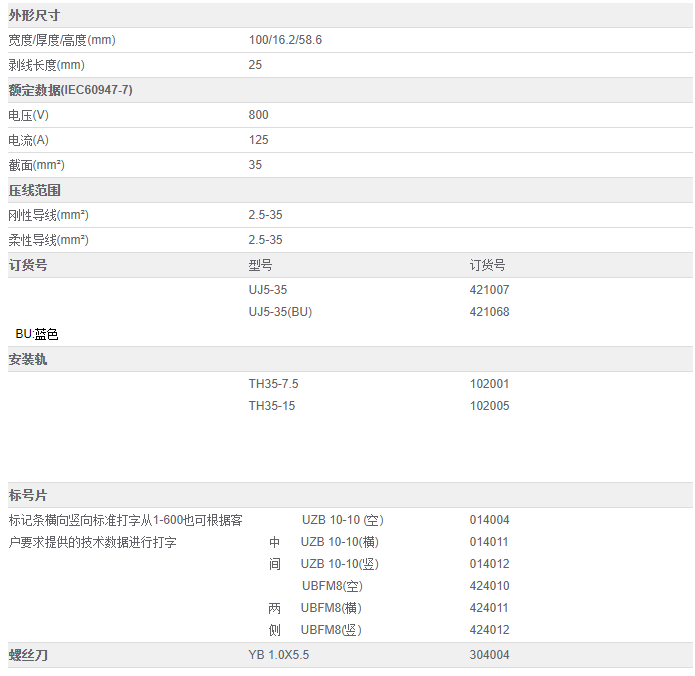Image resolution: width=695 pixels, height=676 pixels.
Task: Click the 额定数据(IEC60947-7) section header
Action: (70, 90)
